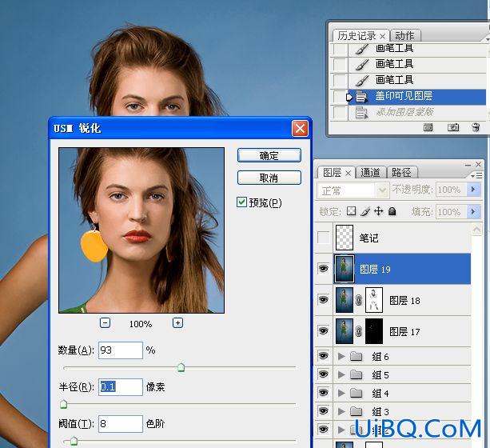Hide 图层 17 with its eye icon
490x448 pixels.
tap(324, 330)
